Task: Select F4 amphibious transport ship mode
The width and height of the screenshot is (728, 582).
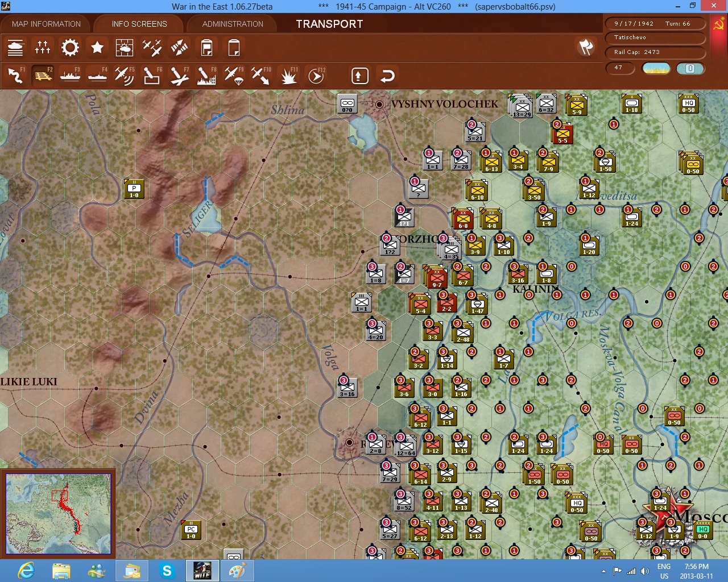Action: (x=97, y=76)
